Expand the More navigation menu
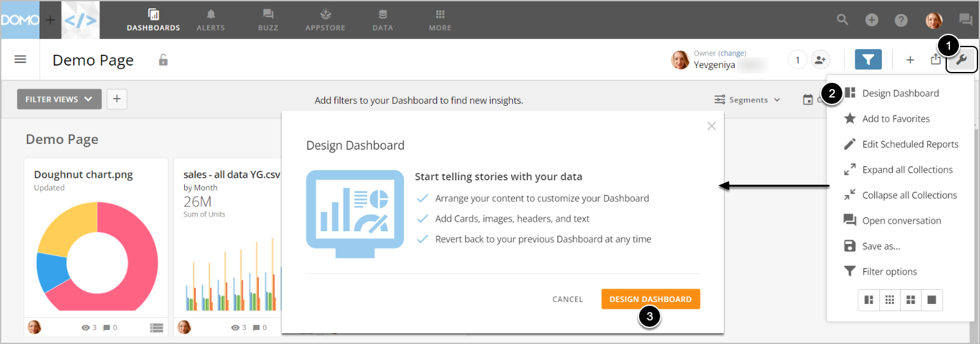Image resolution: width=980 pixels, height=344 pixels. tap(440, 19)
